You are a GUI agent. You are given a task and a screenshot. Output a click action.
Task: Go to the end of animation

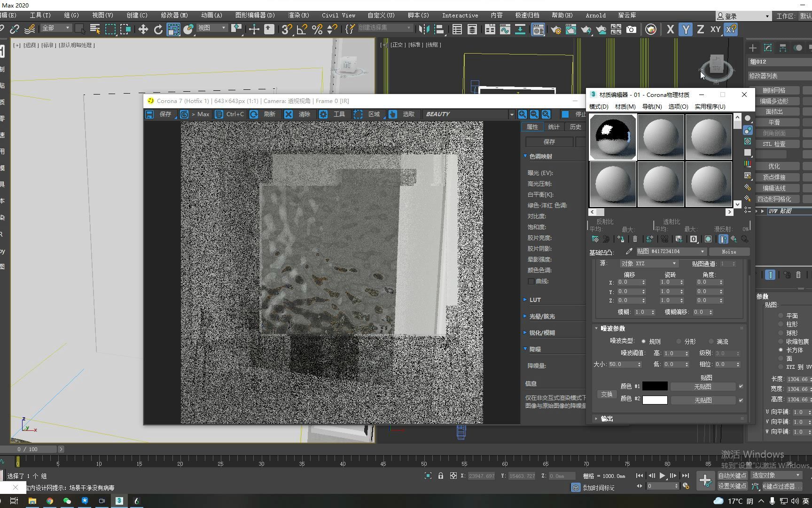(x=686, y=476)
